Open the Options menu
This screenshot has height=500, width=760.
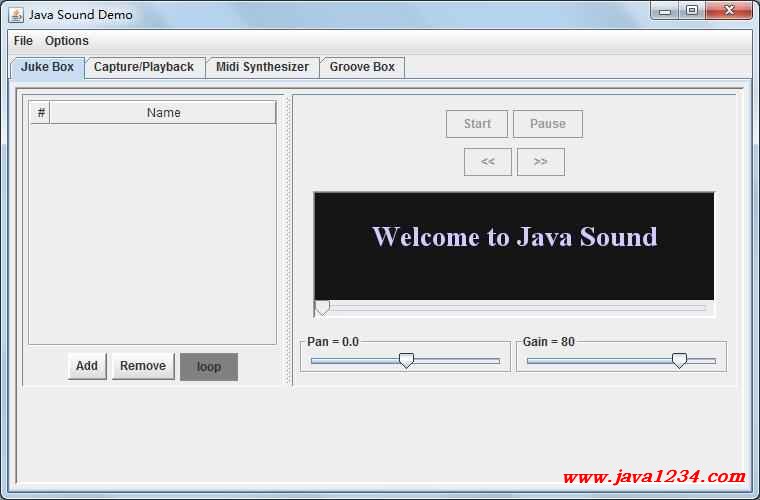click(x=67, y=41)
